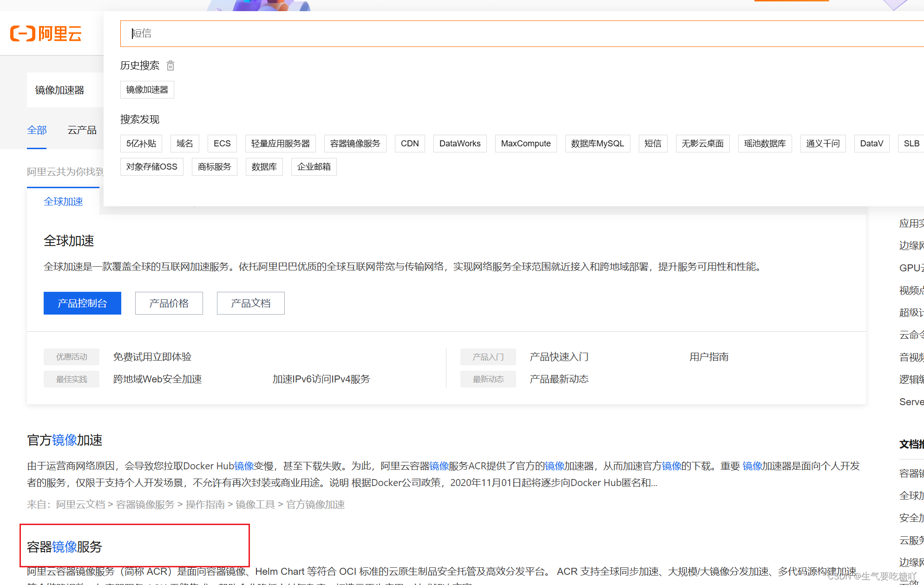
Task: Open the 跨地域Web安全加速 link
Action: tap(157, 379)
